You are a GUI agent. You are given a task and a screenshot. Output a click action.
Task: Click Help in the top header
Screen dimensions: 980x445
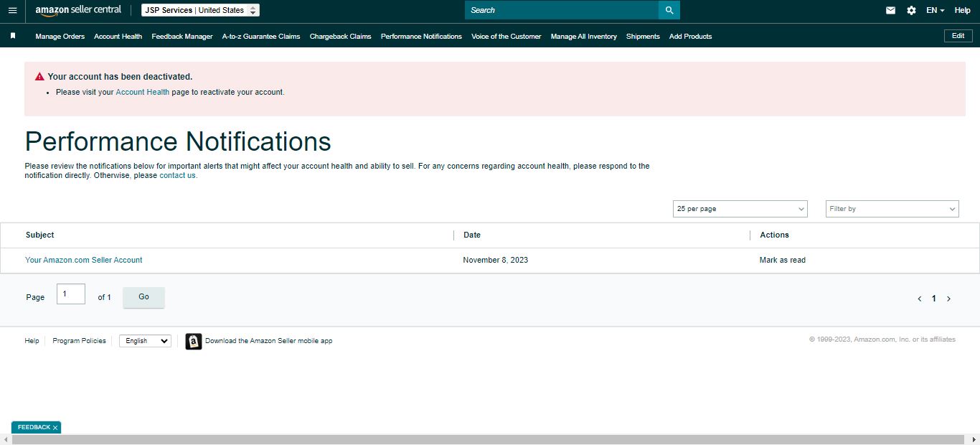(962, 10)
